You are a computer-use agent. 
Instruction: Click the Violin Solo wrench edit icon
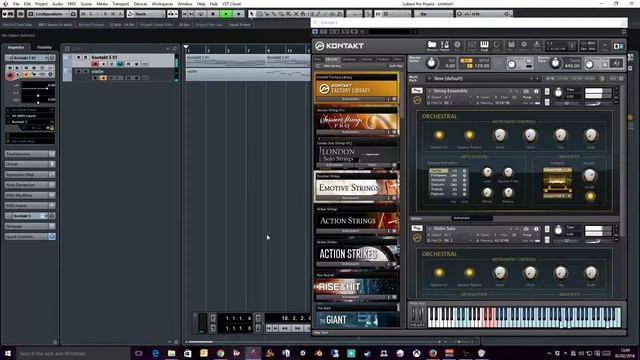[417, 228]
